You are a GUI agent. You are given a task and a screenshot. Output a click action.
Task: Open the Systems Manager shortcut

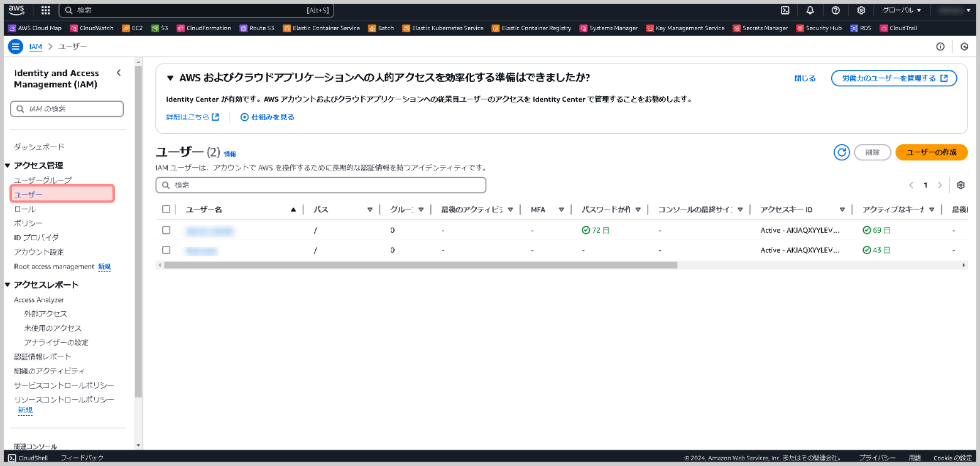[609, 28]
